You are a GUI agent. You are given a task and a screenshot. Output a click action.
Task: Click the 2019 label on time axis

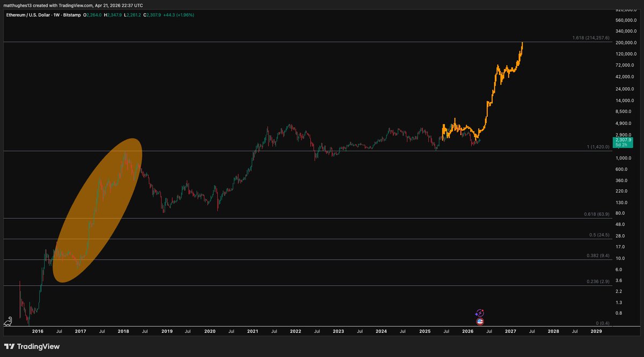[x=166, y=332]
